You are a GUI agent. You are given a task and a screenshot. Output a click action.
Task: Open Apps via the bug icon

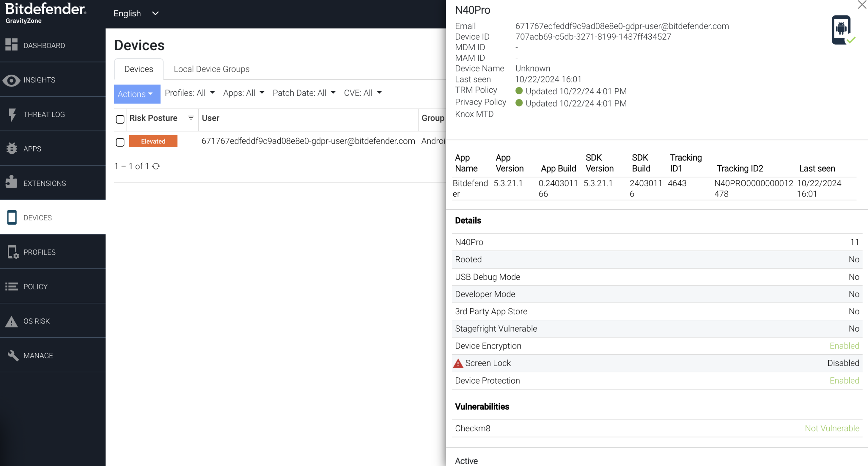[x=12, y=149]
